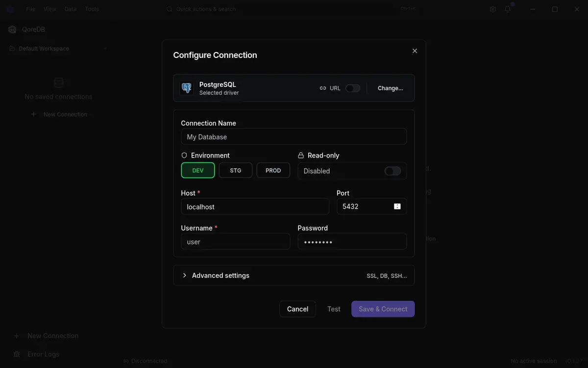The image size is (588, 368).
Task: Click the Username input field
Action: click(x=236, y=241)
